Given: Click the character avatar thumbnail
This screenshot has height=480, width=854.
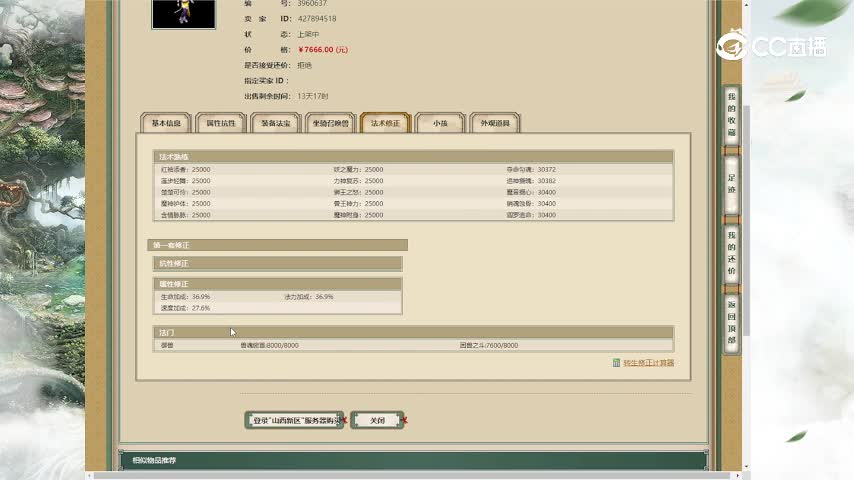Looking at the screenshot, I should click(x=183, y=13).
